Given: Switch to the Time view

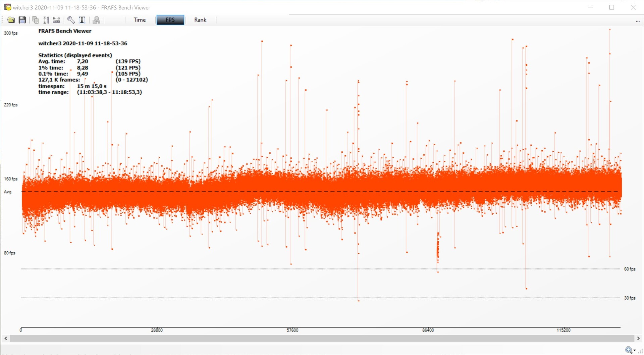Looking at the screenshot, I should point(140,20).
